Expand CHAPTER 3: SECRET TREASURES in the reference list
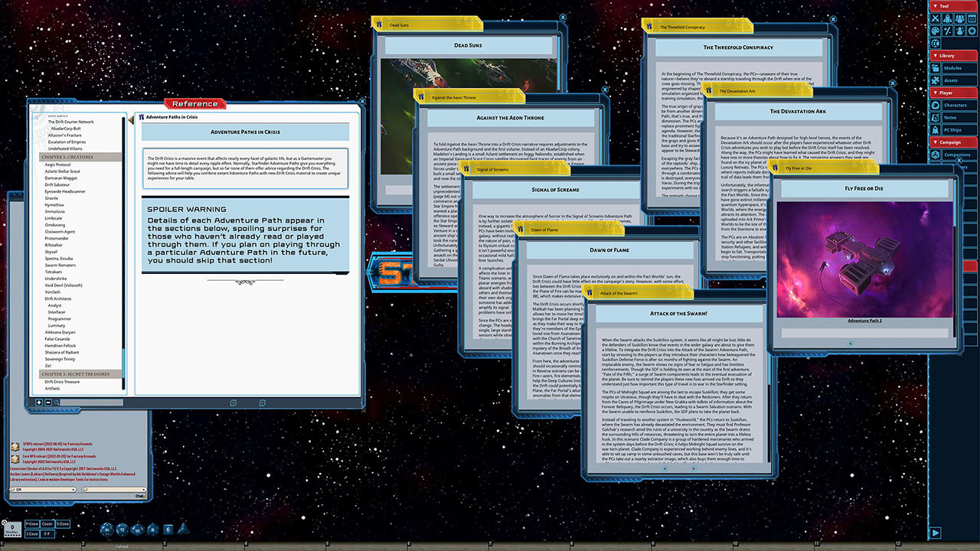 [77, 373]
